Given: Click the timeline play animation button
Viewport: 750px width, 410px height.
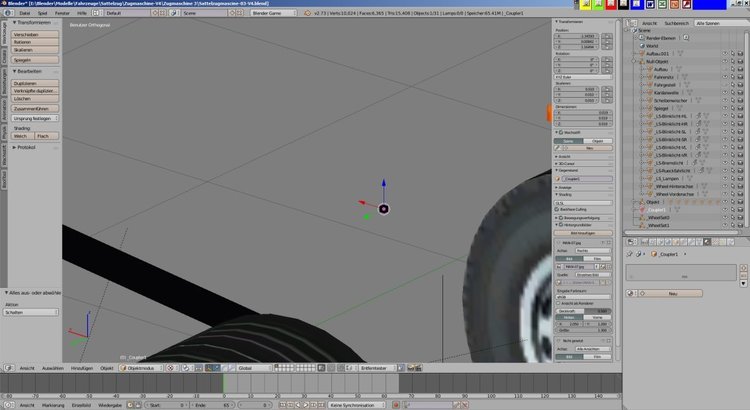Looking at the screenshot, I should click(x=306, y=405).
